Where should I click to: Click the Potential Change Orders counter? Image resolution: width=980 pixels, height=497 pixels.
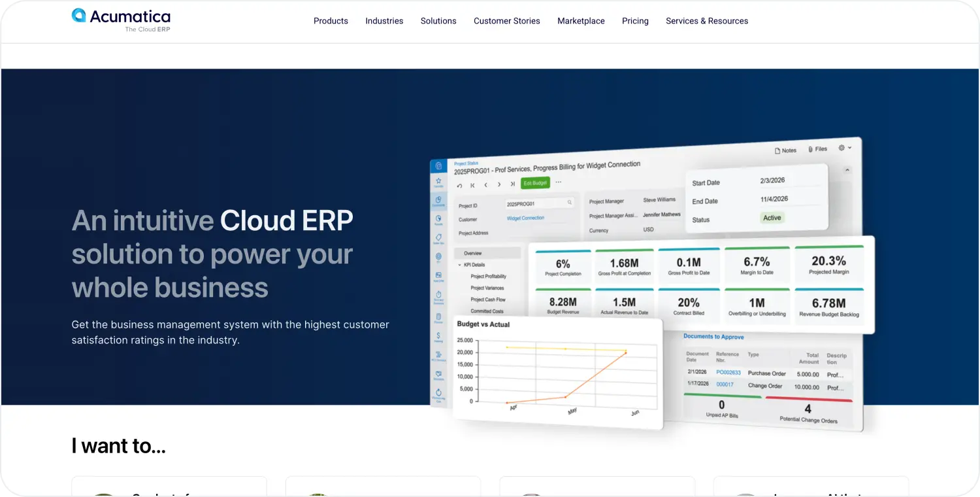[808, 413]
